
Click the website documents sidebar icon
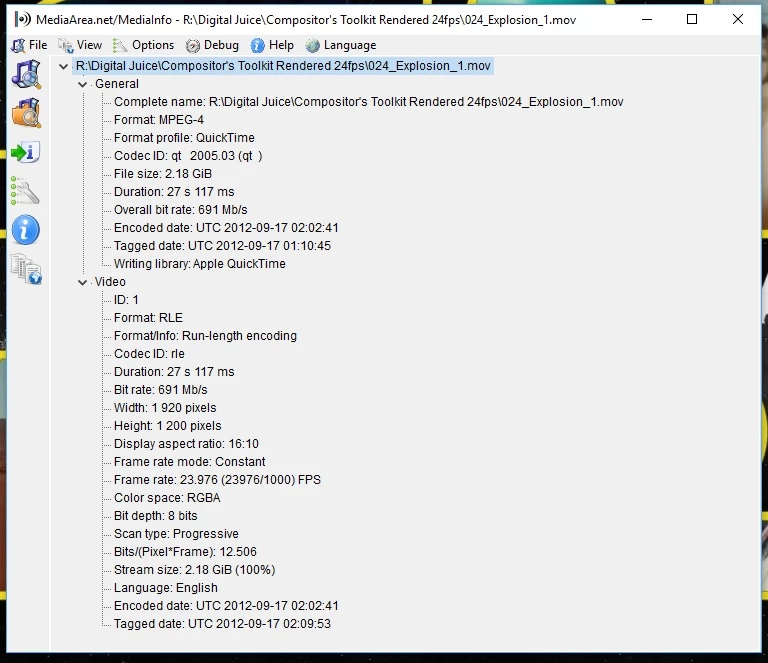click(26, 269)
